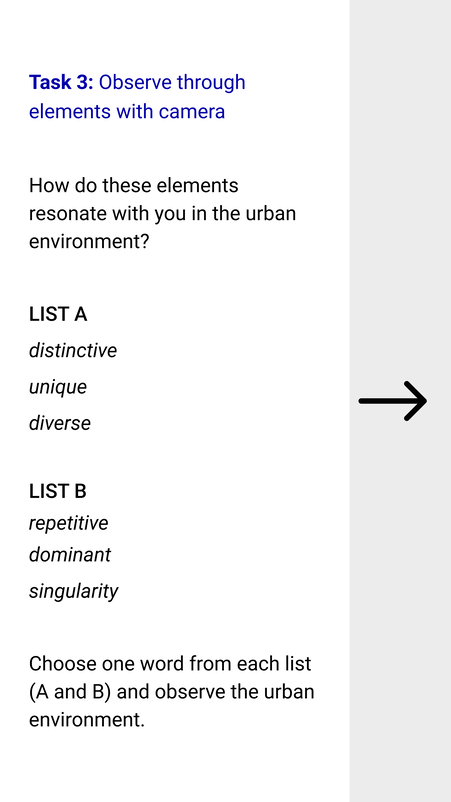Click the last word 'environment.' of the instructions
This screenshot has width=451, height=802.
[87, 720]
